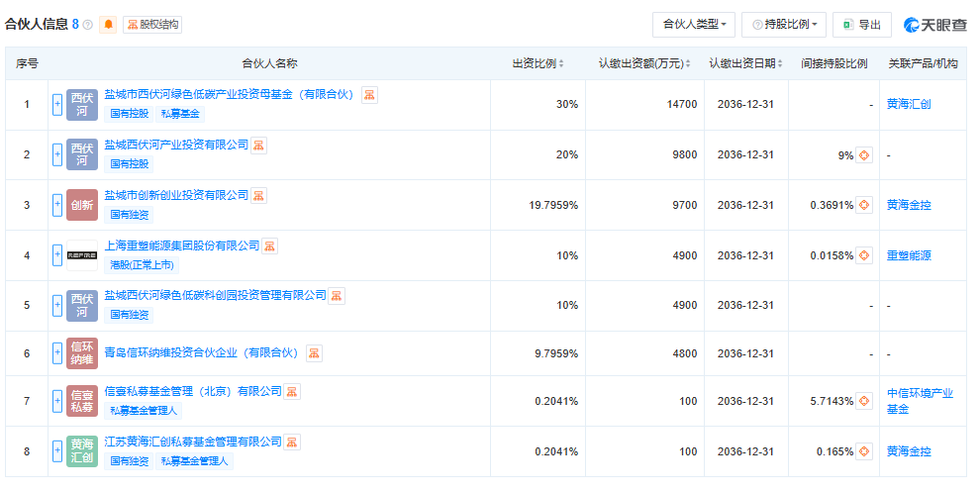Click the 信环纳维 logo in row 6
980x493 pixels.
(x=82, y=353)
